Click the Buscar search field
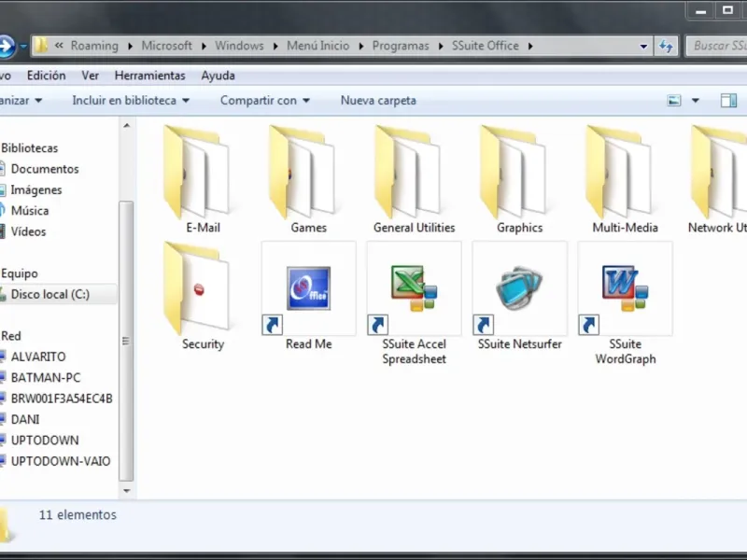The width and height of the screenshot is (747, 560). [x=716, y=46]
